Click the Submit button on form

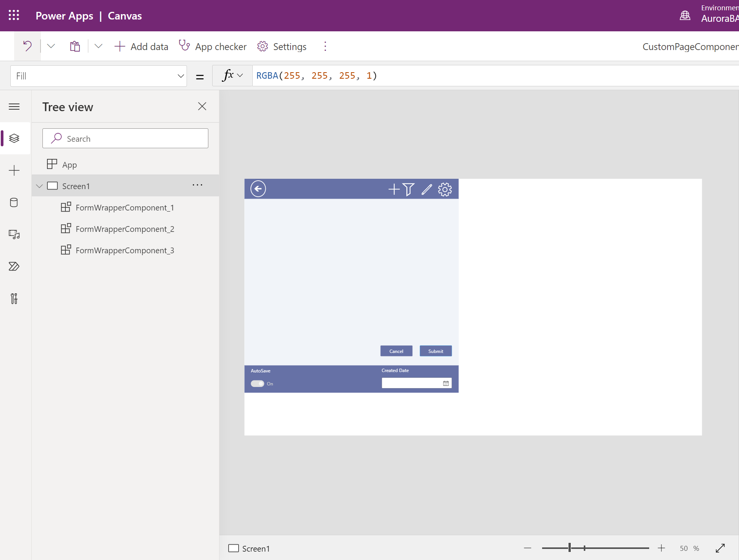pyautogui.click(x=436, y=351)
